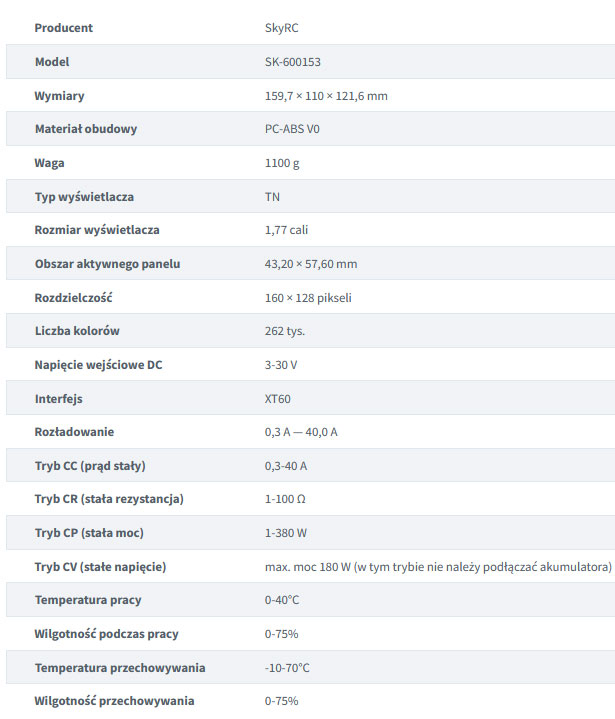This screenshot has height=719, width=615.
Task: Select the 3-30 V input voltage value
Action: pos(280,365)
